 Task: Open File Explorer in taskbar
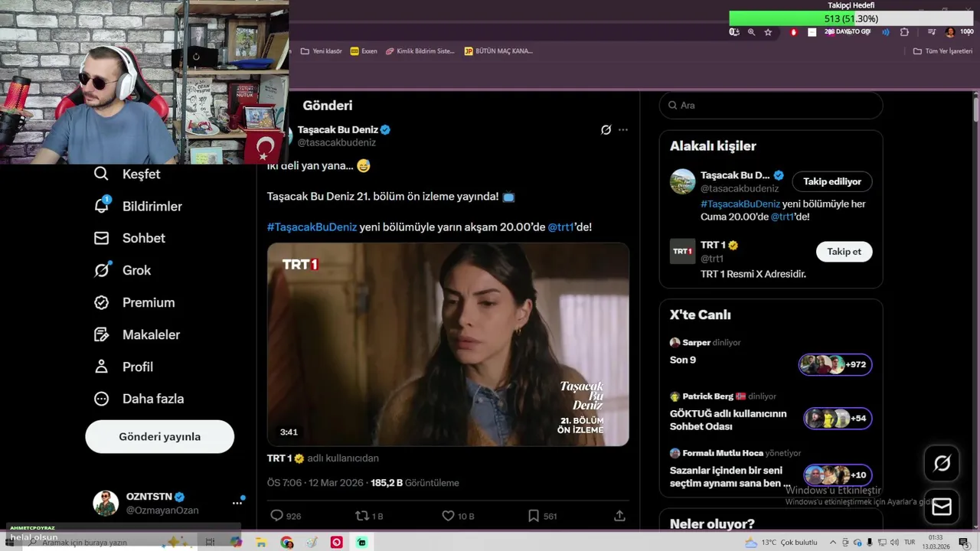261,543
